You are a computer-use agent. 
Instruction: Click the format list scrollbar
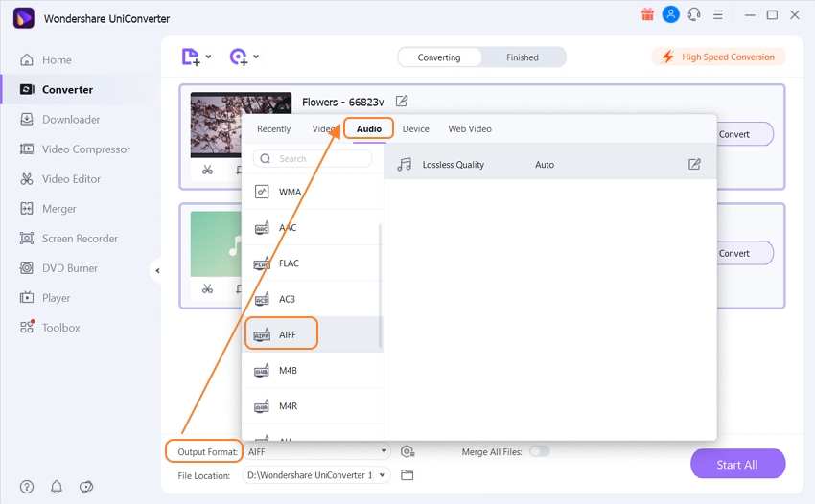380,286
